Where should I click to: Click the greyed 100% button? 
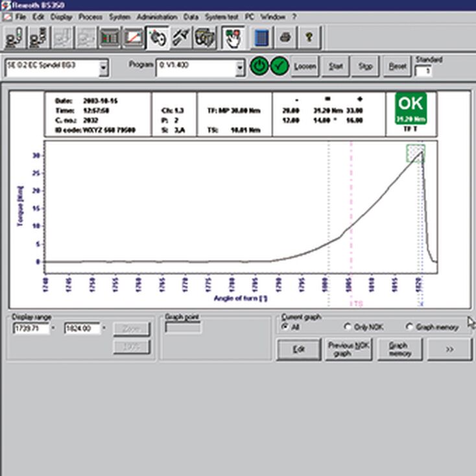132,347
